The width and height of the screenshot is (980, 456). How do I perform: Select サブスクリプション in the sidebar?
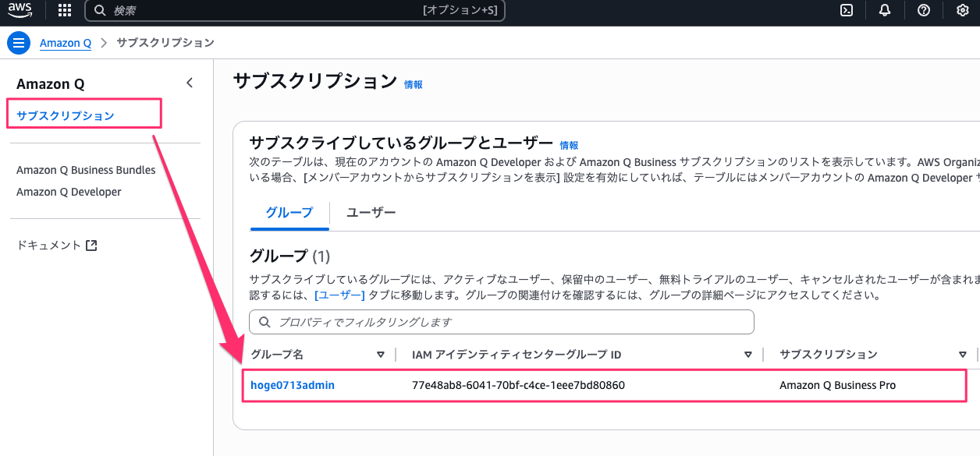[x=66, y=115]
